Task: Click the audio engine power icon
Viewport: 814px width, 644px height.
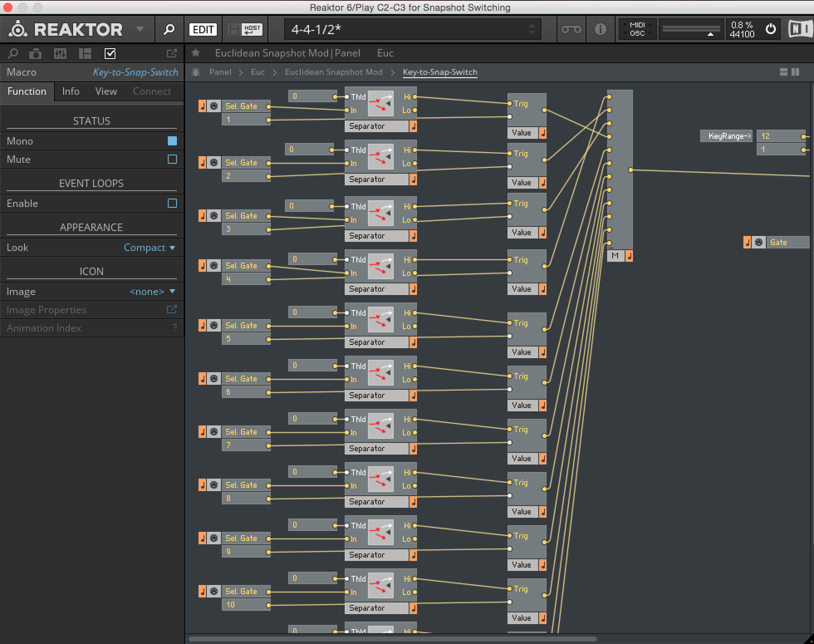Action: click(770, 29)
